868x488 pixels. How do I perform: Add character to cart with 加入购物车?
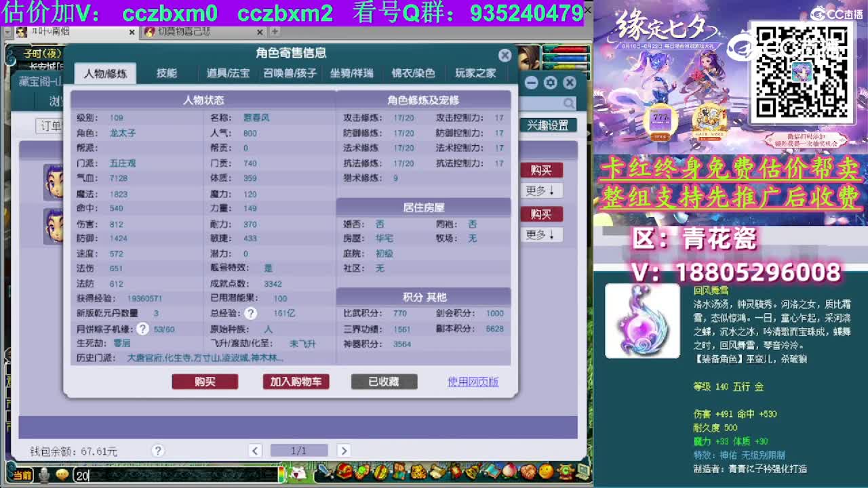[296, 382]
